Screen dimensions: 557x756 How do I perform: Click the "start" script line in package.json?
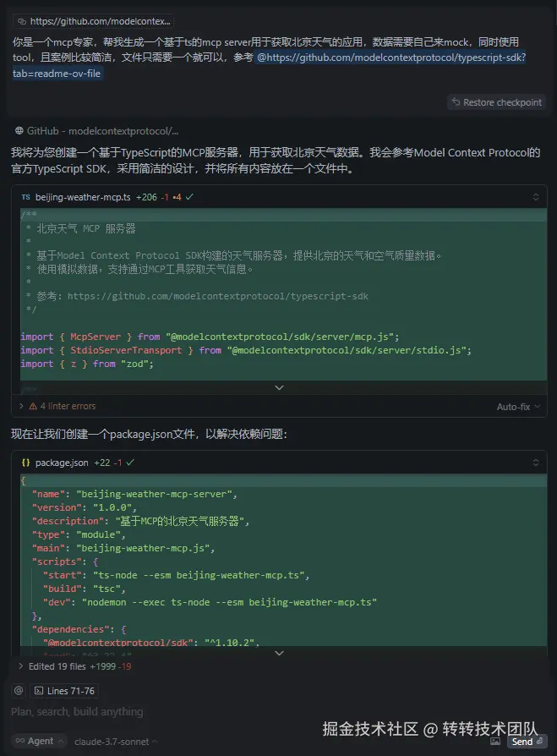pyautogui.click(x=176, y=575)
